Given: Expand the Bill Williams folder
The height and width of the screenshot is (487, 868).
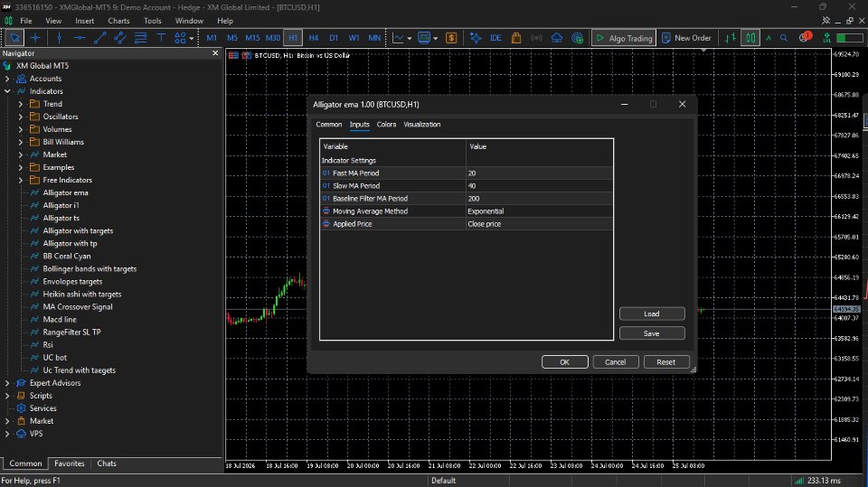Looking at the screenshot, I should [x=21, y=142].
